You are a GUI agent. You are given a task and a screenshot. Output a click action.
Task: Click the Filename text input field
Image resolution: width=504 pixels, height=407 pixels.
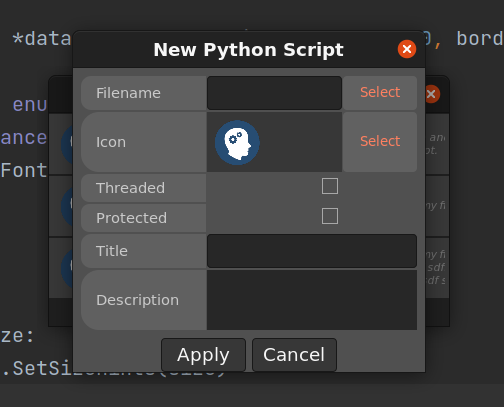pyautogui.click(x=274, y=93)
